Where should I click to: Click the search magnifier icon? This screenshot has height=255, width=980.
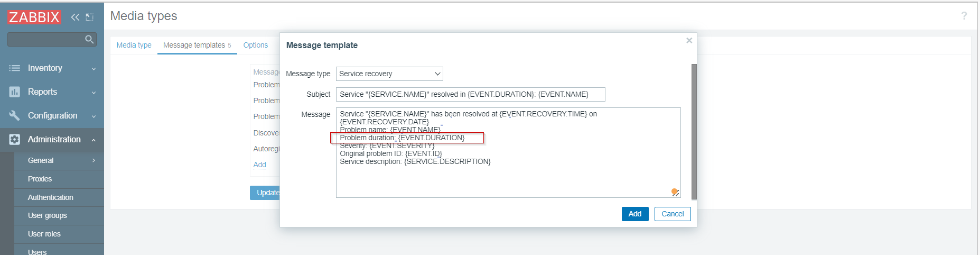click(89, 39)
